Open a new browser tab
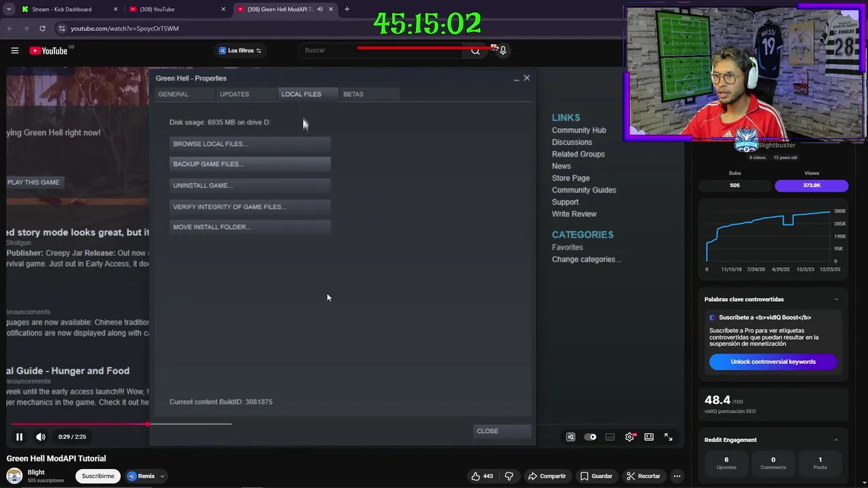Viewport: 868px width, 488px height. (347, 9)
